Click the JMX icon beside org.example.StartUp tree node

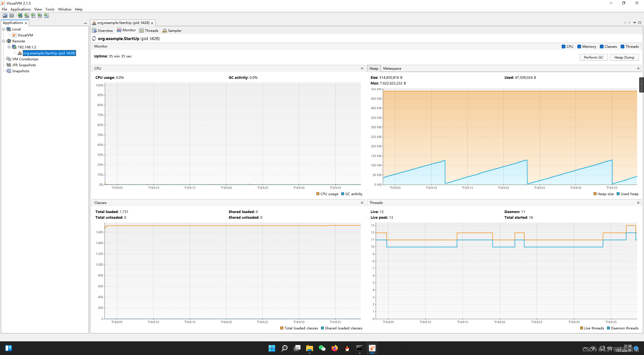[x=20, y=53]
